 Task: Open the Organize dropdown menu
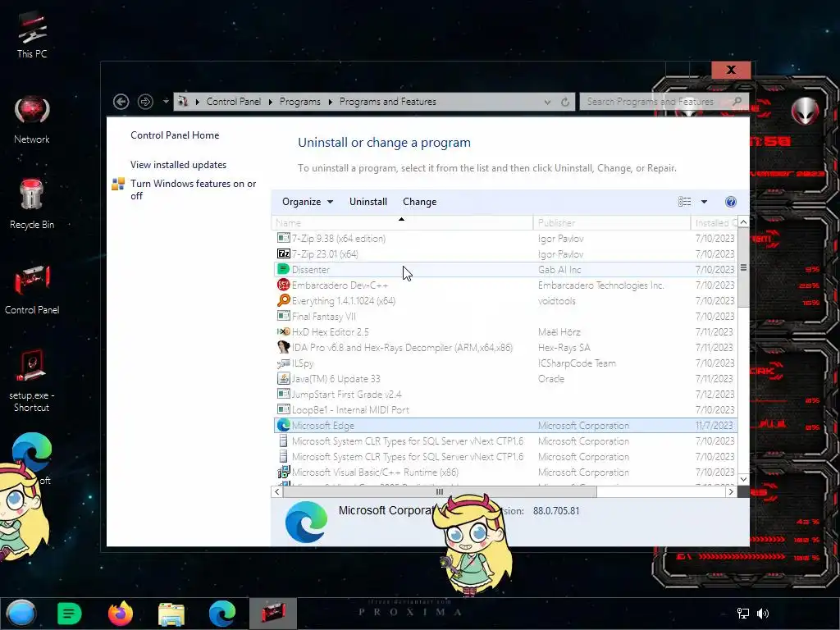click(308, 202)
